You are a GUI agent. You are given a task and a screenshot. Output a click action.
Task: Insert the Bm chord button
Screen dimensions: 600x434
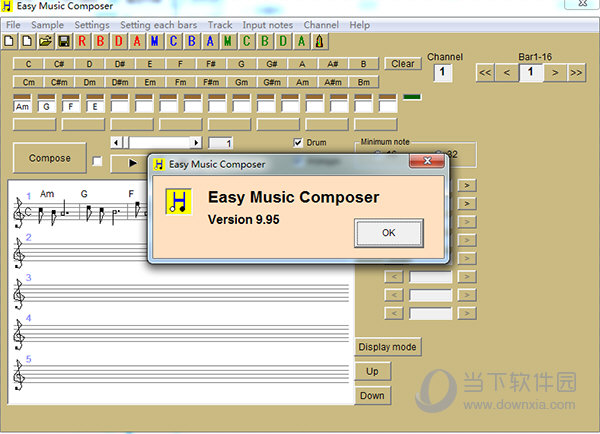pyautogui.click(x=364, y=82)
